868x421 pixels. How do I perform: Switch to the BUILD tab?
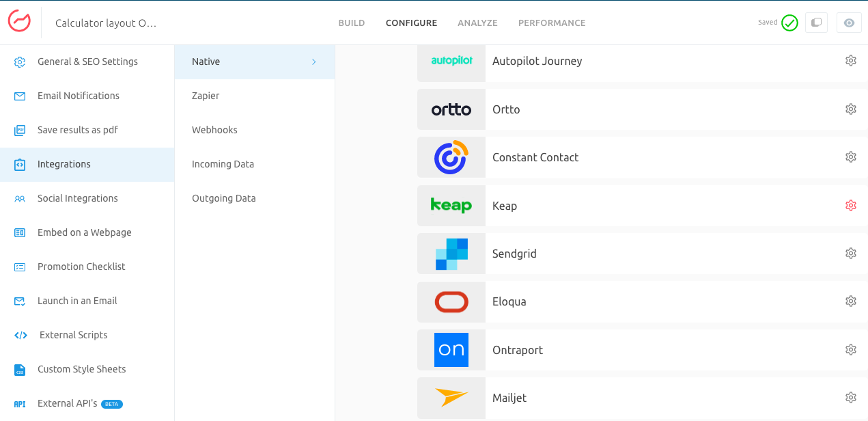tap(352, 23)
